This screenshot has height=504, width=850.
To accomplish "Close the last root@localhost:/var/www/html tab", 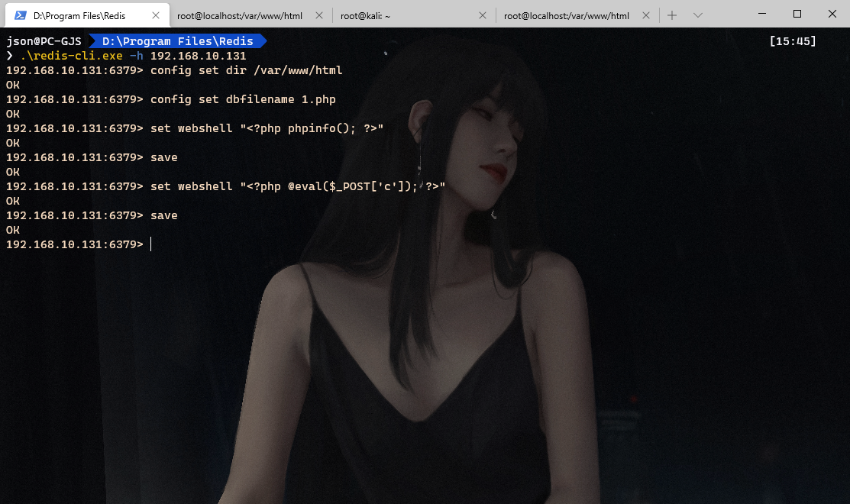I will [x=646, y=15].
